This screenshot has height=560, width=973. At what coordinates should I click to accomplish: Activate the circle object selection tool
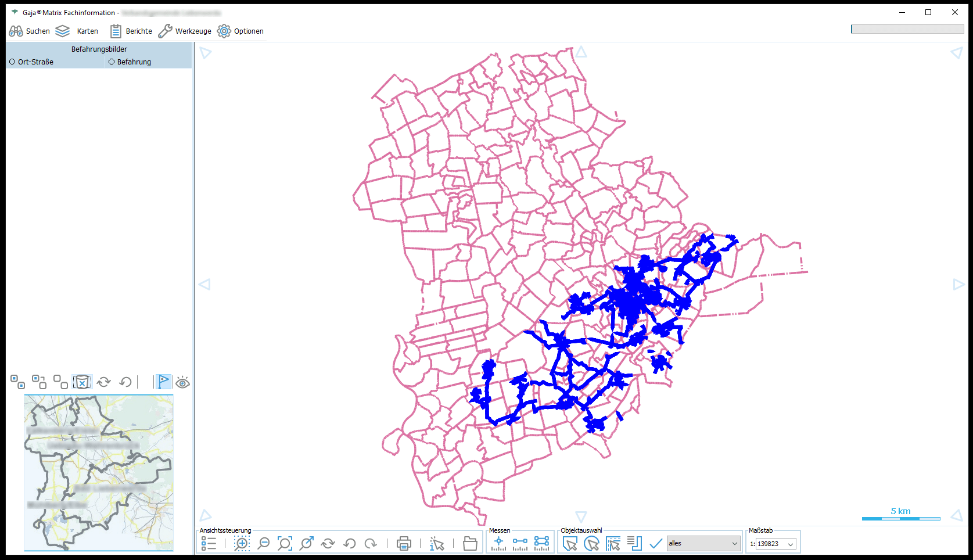point(591,544)
